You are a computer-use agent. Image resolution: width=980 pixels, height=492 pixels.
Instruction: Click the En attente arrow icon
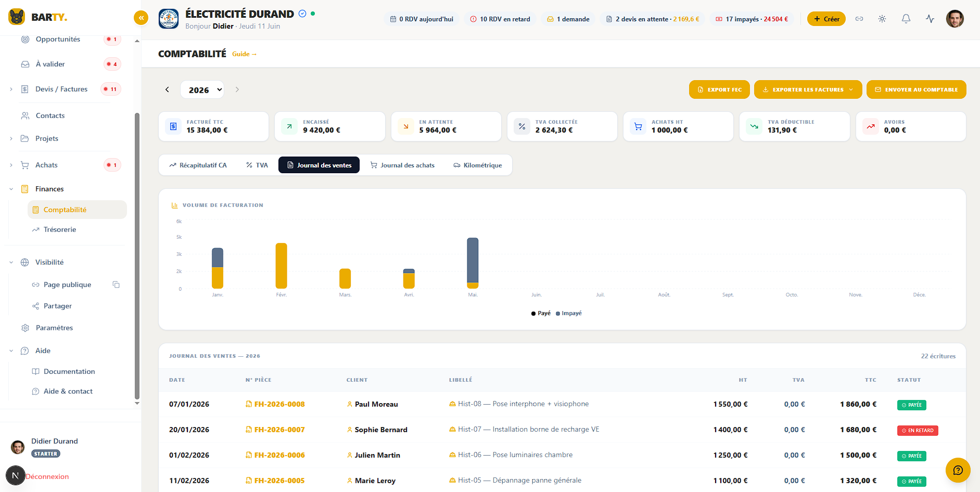click(x=406, y=126)
